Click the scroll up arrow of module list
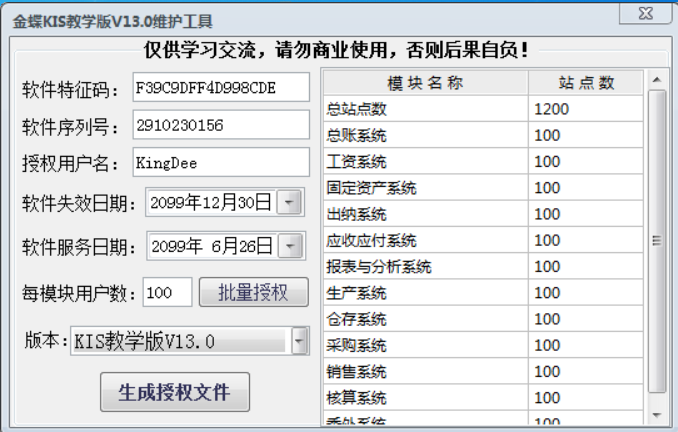 click(657, 80)
